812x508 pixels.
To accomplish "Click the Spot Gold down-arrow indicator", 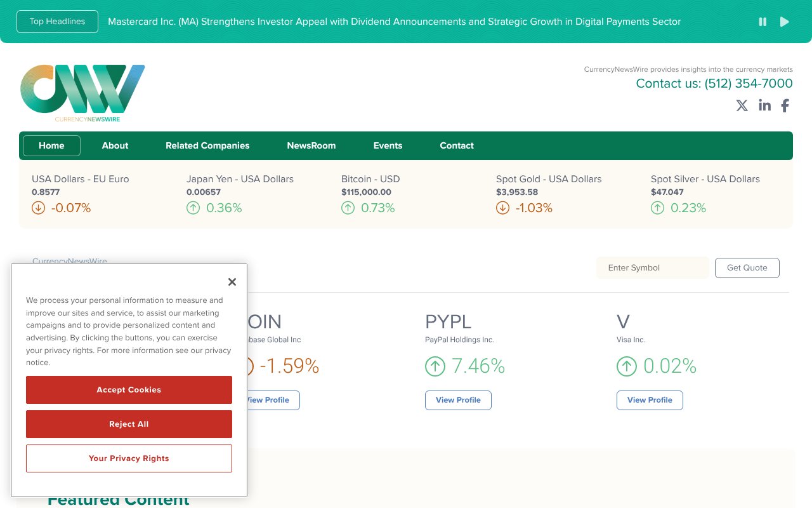I will (502, 208).
